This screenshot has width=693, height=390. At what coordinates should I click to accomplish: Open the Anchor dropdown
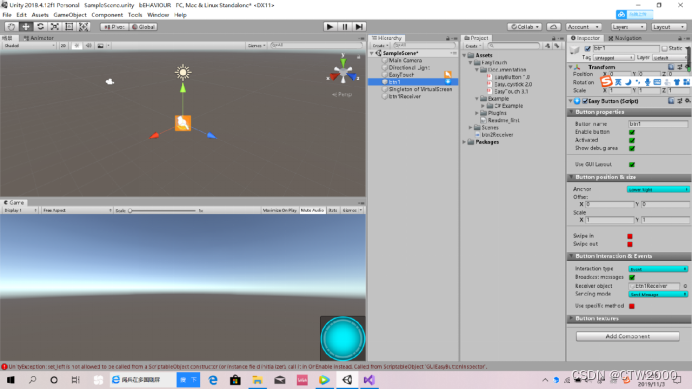(x=658, y=189)
